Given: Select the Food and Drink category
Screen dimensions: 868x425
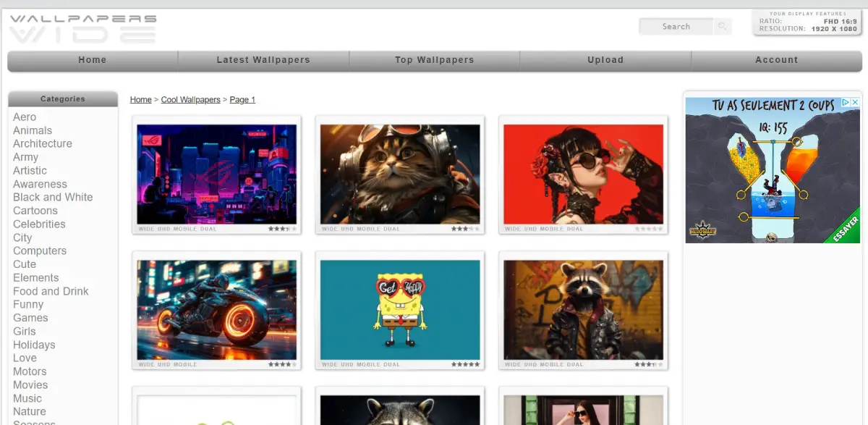Looking at the screenshot, I should coord(51,292).
